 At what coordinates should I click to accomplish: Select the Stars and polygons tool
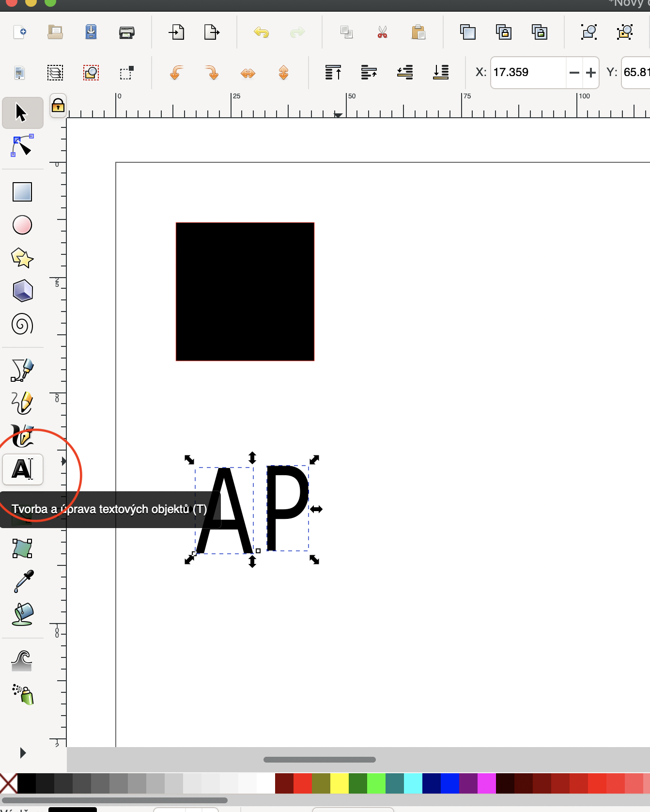point(22,258)
